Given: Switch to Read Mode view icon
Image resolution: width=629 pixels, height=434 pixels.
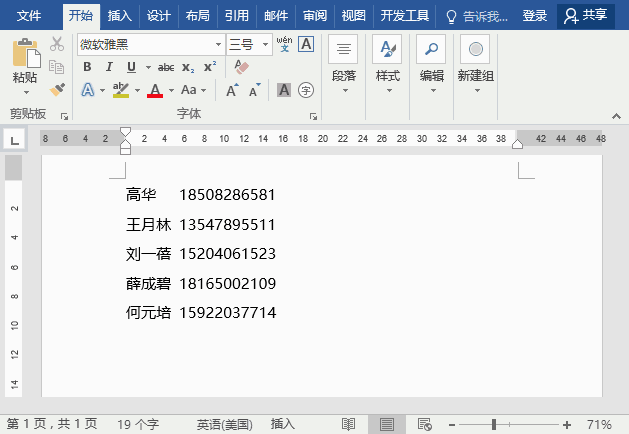Looking at the screenshot, I should [348, 424].
